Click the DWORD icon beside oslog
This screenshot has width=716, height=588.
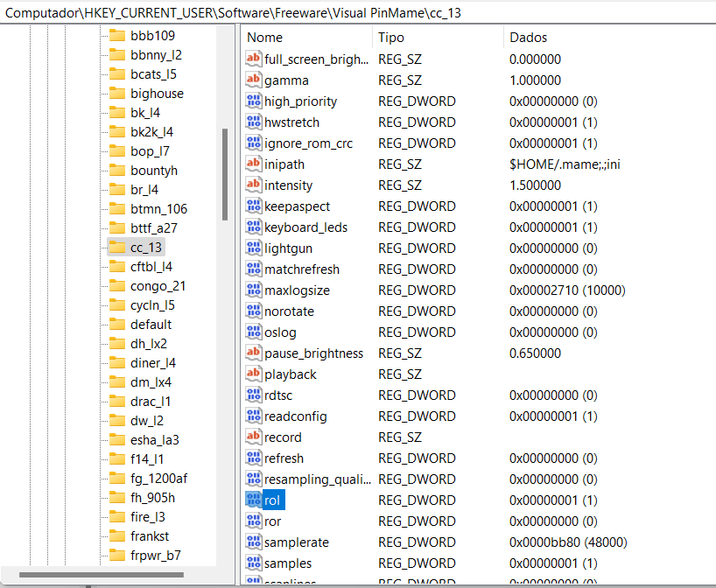point(254,332)
